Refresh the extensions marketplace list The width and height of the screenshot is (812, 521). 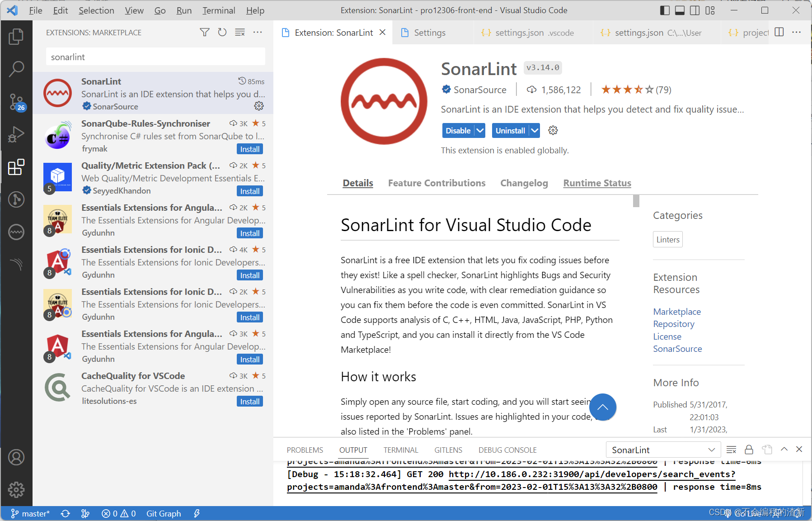coord(222,32)
